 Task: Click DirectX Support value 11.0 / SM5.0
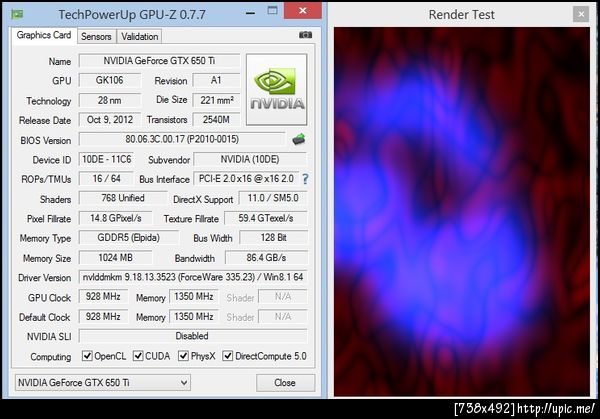tap(273, 198)
